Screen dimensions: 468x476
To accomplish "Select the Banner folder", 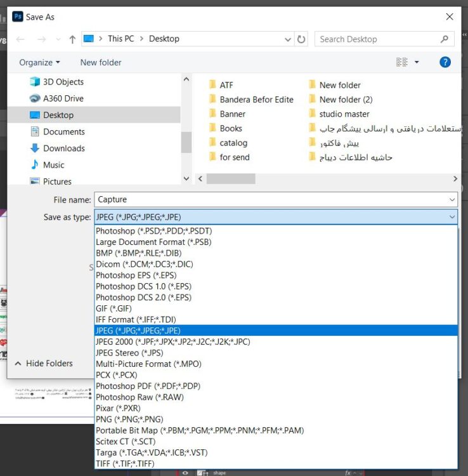I will pos(228,114).
